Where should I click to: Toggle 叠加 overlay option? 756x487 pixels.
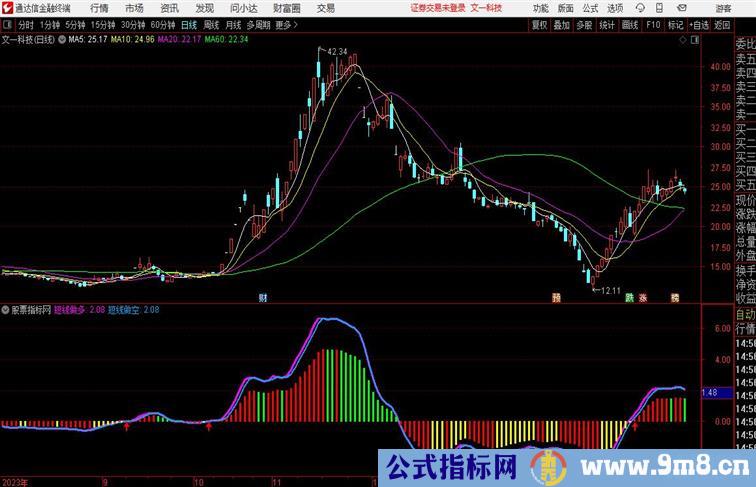click(x=561, y=25)
